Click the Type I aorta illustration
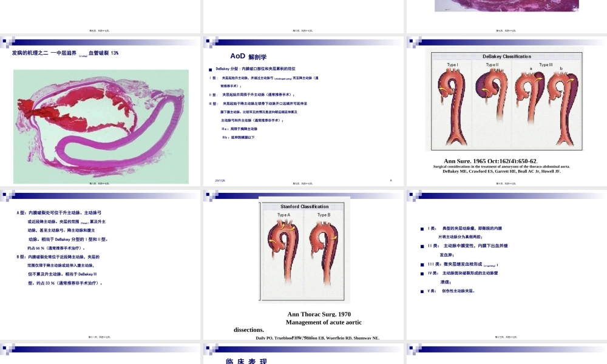Screen dimensions: 607x364 tap(453, 100)
